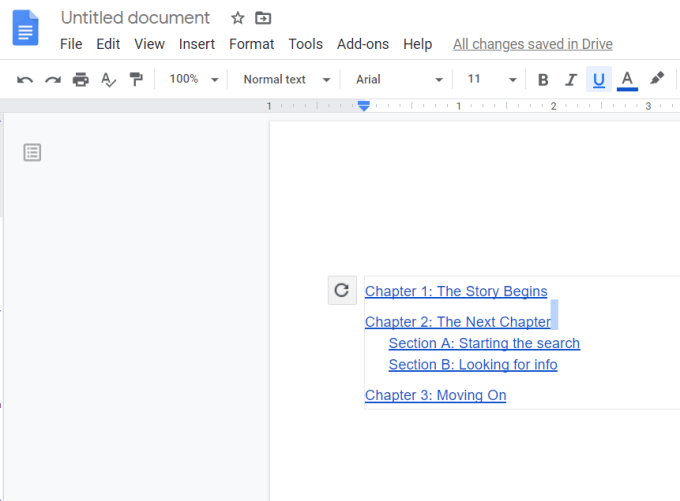
Task: Print the document
Action: [x=81, y=80]
